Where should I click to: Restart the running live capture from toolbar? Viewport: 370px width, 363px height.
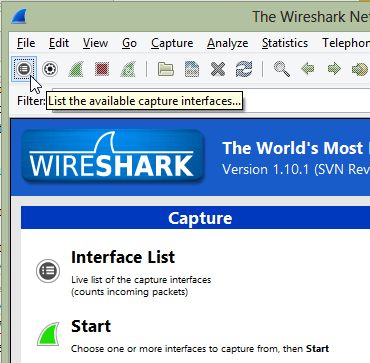pos(127,69)
